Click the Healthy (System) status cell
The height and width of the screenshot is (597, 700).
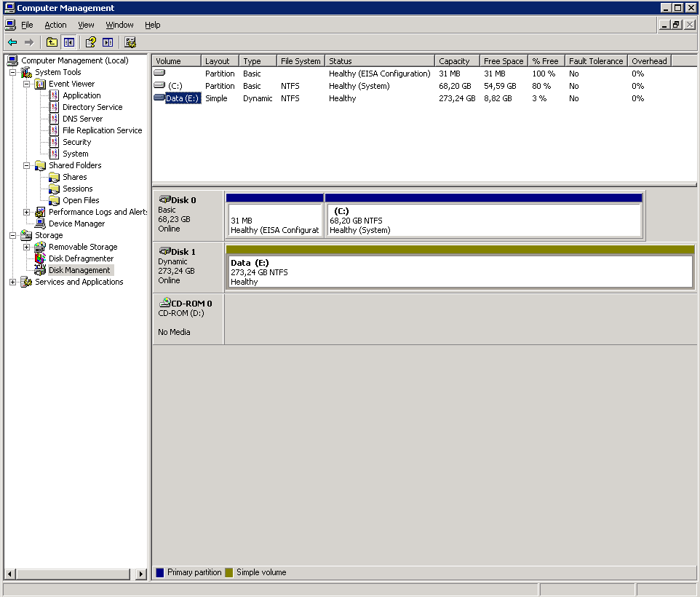pos(359,86)
